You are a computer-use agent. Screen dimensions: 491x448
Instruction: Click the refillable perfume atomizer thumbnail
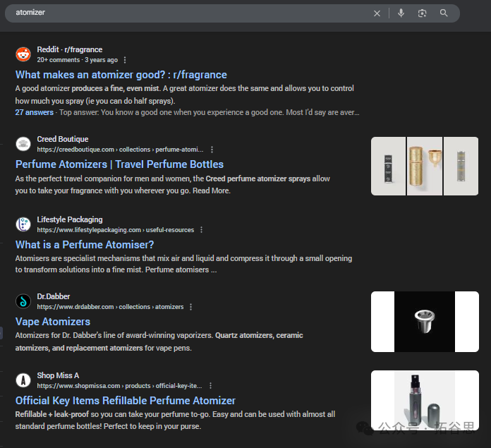pyautogui.click(x=425, y=400)
